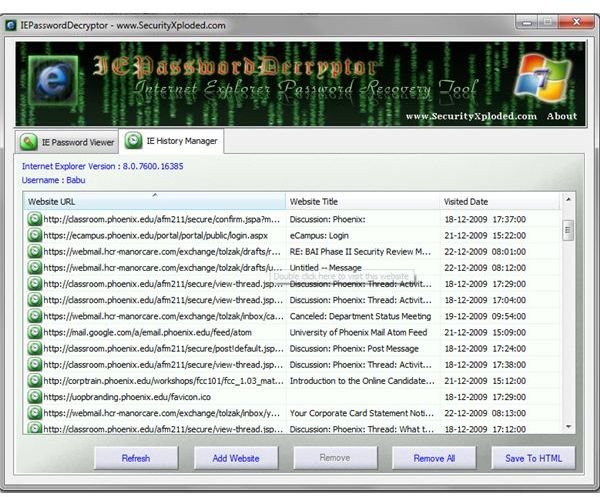Select the mail.google.com feed/atom URL
This screenshot has width=600, height=497.
[x=147, y=332]
